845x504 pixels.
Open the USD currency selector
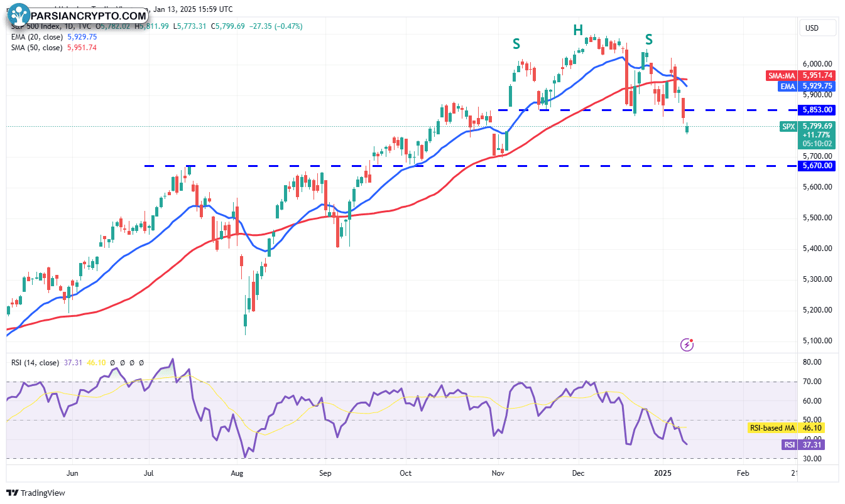point(817,28)
